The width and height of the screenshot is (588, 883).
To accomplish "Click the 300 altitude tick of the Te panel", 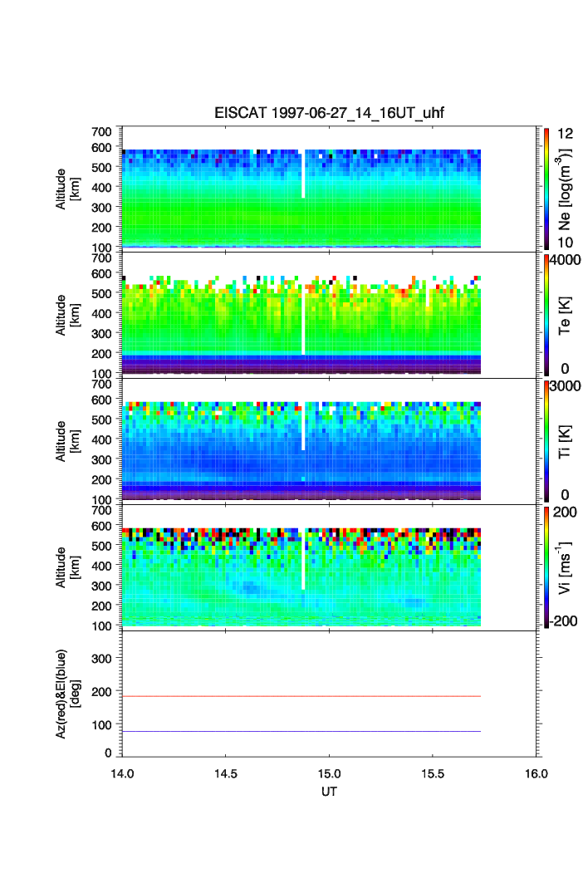I will click(x=101, y=334).
